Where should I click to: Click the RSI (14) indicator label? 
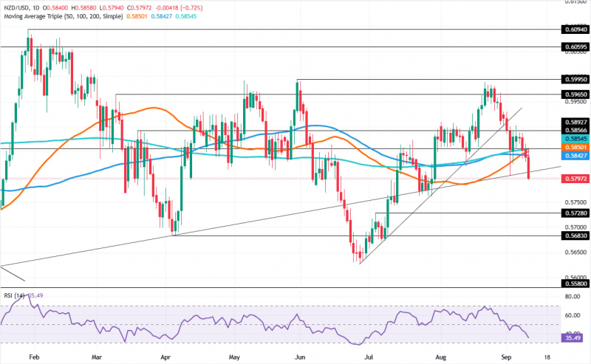(x=14, y=295)
